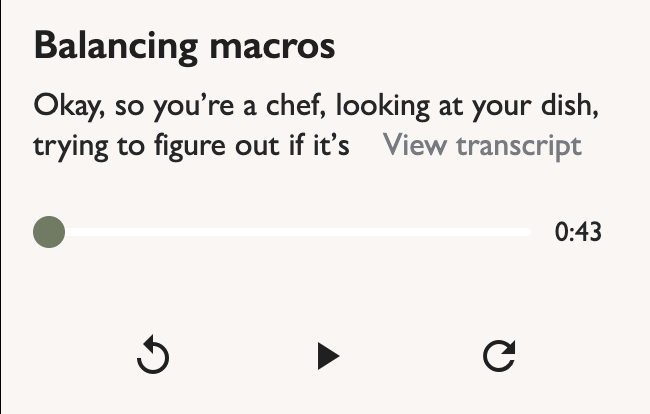Click the far right end of the progress bar
Viewport: 650px width, 414px height.
point(527,232)
